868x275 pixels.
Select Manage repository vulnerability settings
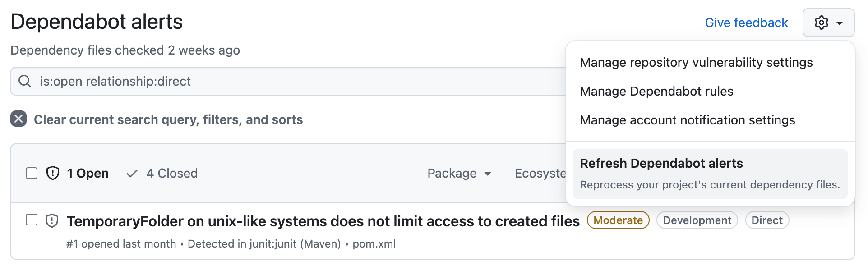pos(696,62)
